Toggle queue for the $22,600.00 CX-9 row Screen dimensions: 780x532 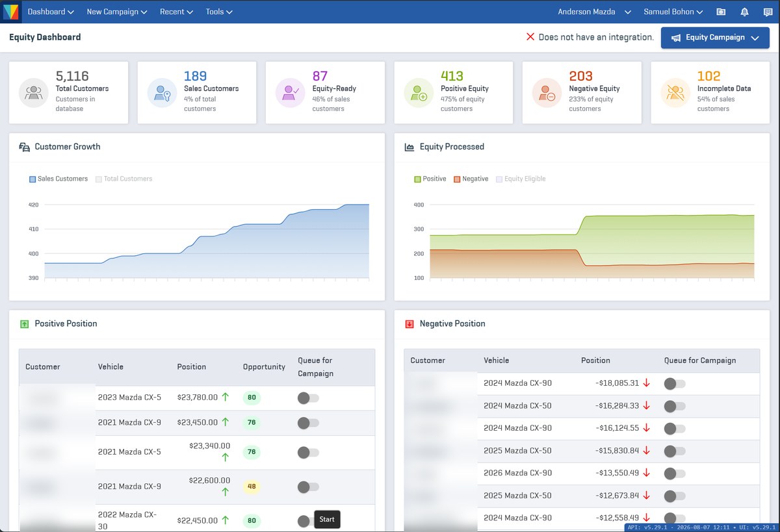click(x=308, y=487)
